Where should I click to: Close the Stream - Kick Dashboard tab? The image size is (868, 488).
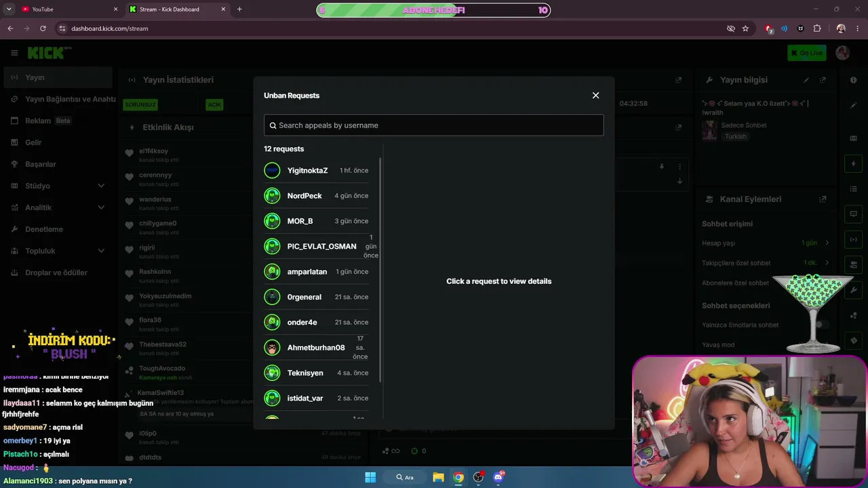(x=224, y=9)
